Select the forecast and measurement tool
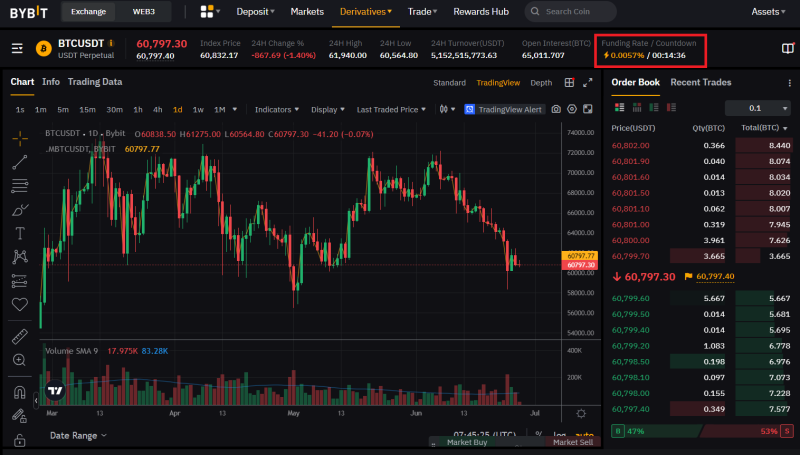This screenshot has height=455, width=800. pos(20,281)
